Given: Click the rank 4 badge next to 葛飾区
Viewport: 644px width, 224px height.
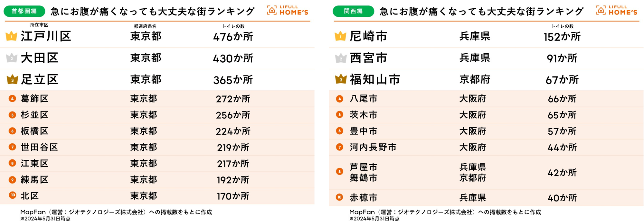Looking at the screenshot, I should [x=12, y=99].
